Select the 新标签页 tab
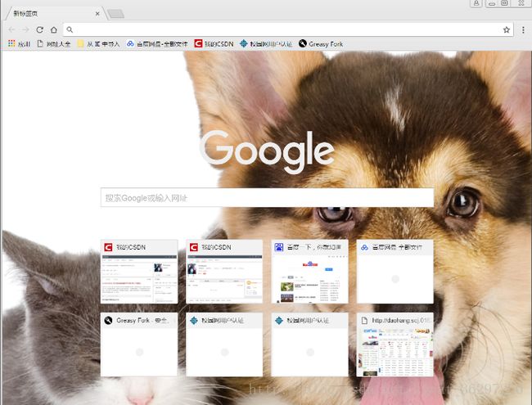The width and height of the screenshot is (532, 405). [54, 14]
